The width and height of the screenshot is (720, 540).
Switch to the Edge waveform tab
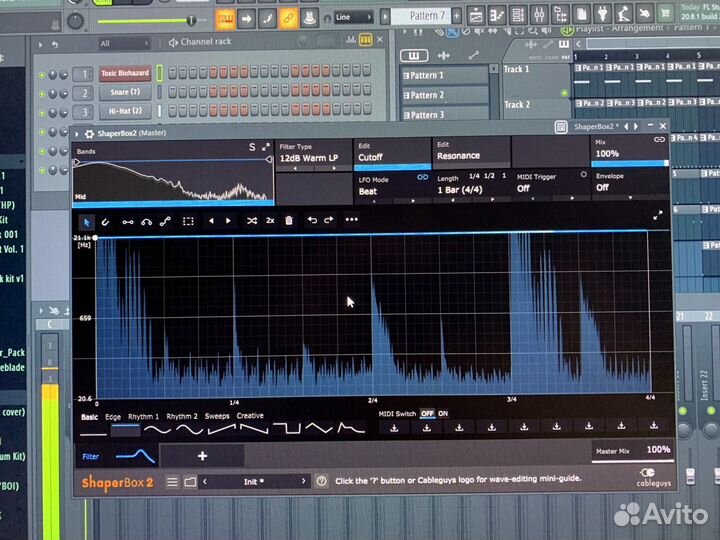pos(113,416)
